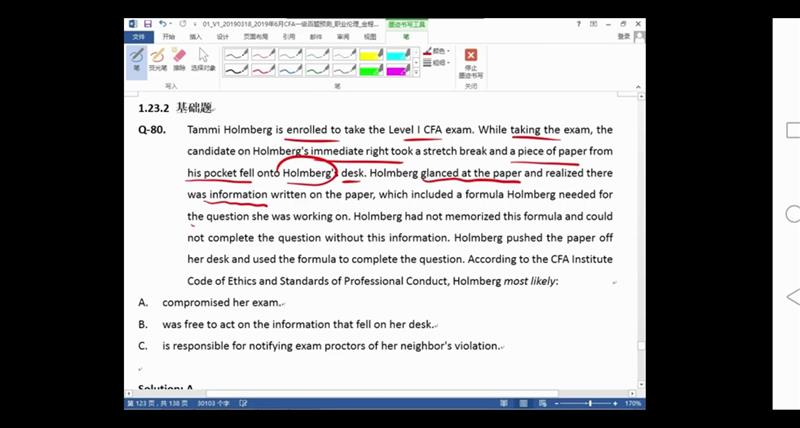Screen dimensions: 800x428
Task: Click the zoom in plus button
Action: click(615, 404)
